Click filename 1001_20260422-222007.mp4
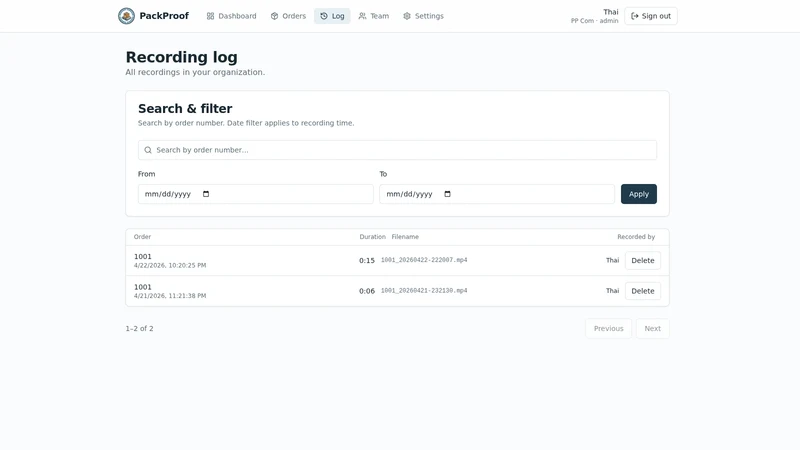This screenshot has width=800, height=450. pos(424,260)
